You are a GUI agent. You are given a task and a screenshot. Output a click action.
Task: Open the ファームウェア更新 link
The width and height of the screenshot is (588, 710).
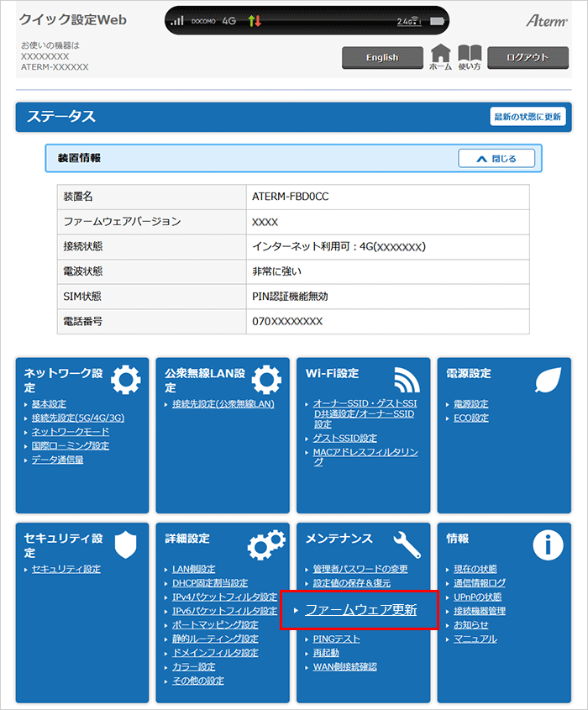(x=360, y=610)
